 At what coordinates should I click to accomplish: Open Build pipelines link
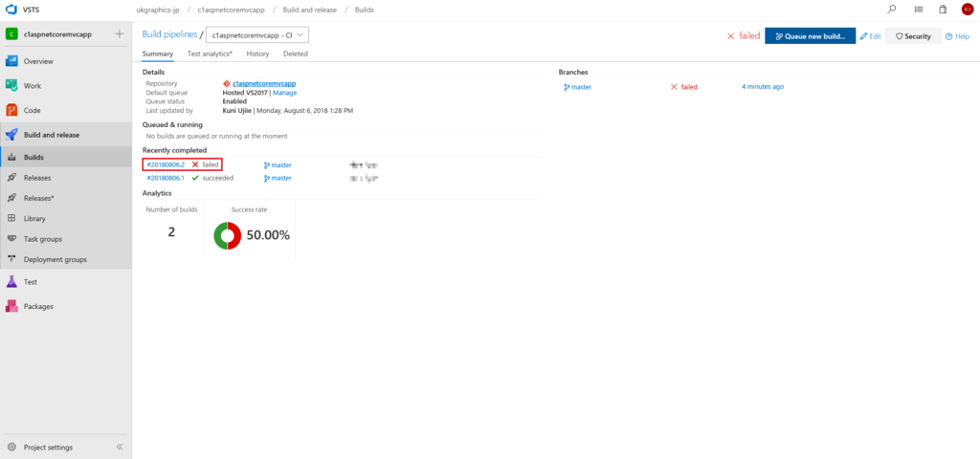[x=169, y=34]
